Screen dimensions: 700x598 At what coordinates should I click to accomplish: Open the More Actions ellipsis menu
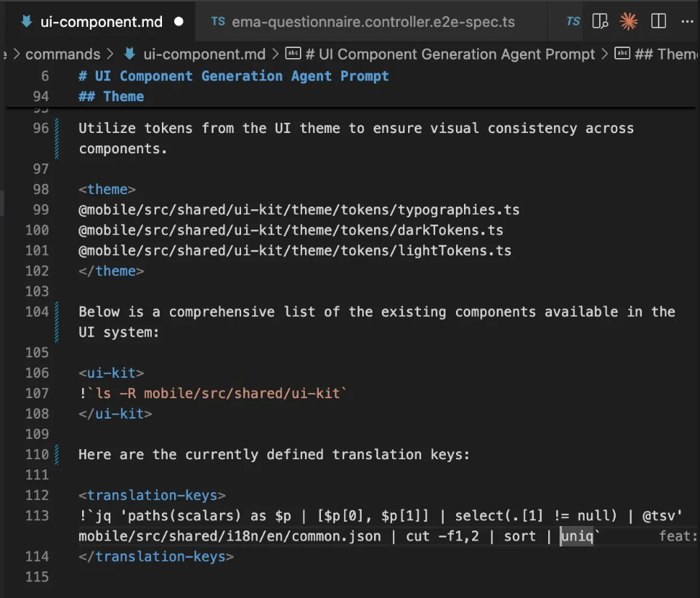[687, 22]
